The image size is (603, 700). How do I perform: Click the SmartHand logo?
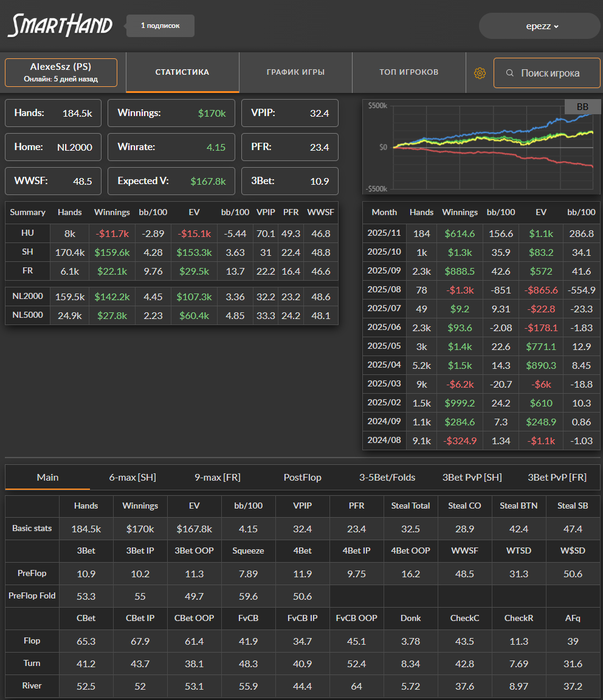[60, 26]
